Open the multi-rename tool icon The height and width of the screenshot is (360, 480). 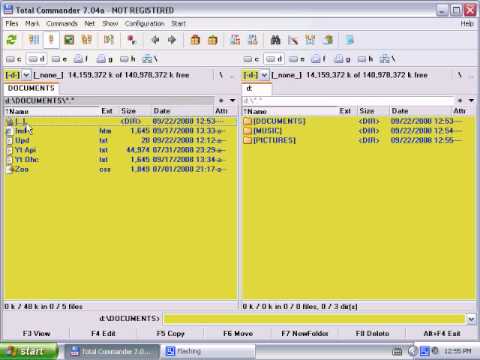point(293,40)
